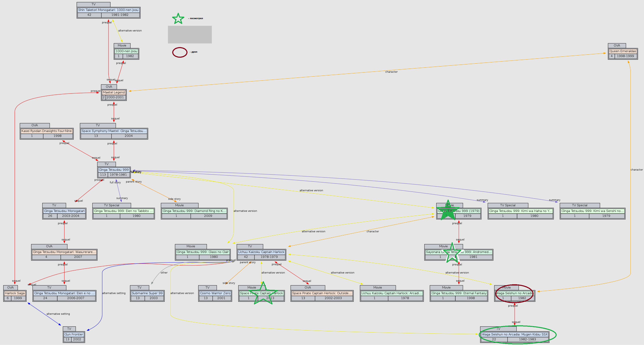This screenshot has height=345, width=644.
Task: Click star on Sayonara Ginga Tetsudou 999 movie
Action: click(452, 253)
